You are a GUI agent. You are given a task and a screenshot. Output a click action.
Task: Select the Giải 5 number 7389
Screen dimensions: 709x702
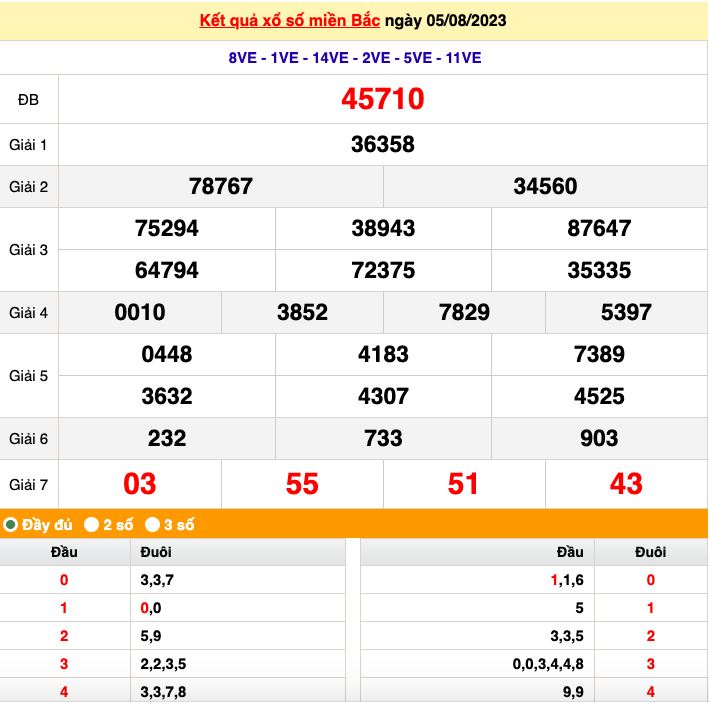pyautogui.click(x=599, y=354)
